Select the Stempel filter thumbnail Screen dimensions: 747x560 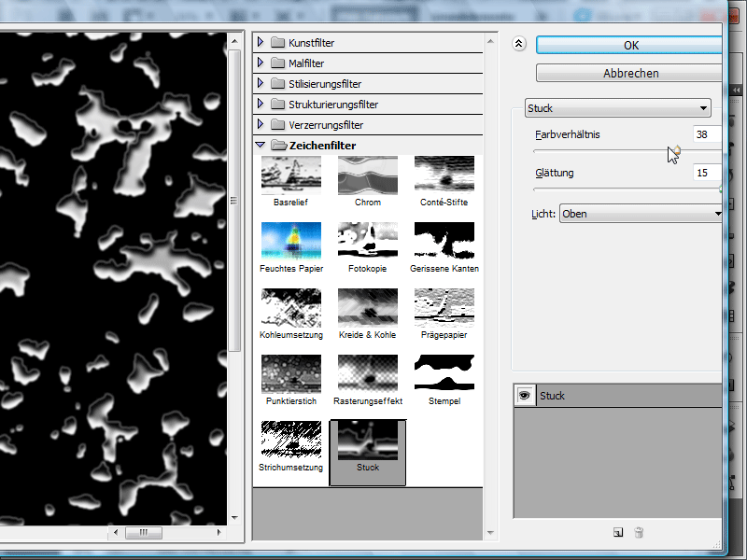[x=444, y=374]
